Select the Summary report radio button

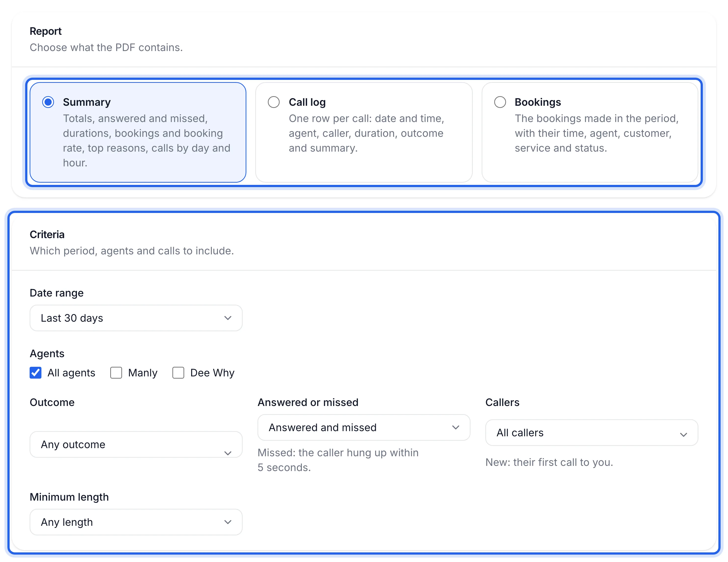[x=48, y=102]
